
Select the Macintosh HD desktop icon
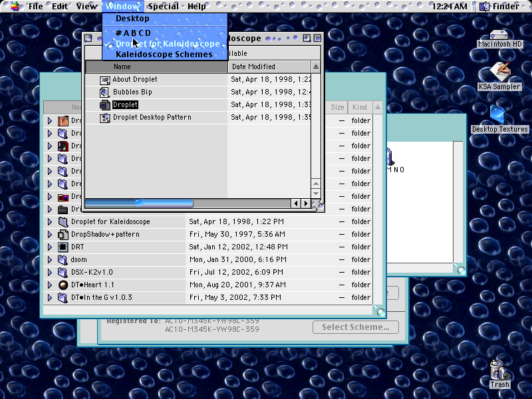click(x=499, y=35)
